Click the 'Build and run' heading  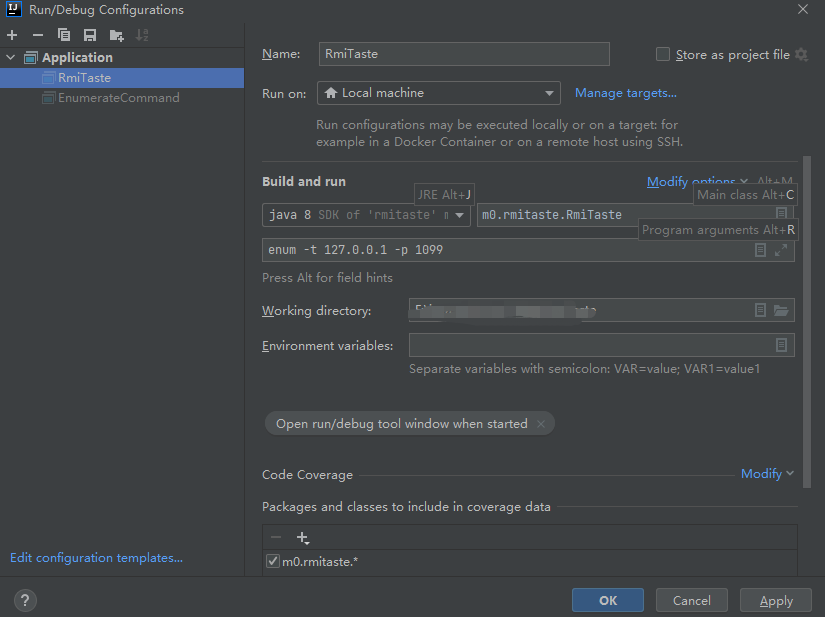(x=304, y=181)
